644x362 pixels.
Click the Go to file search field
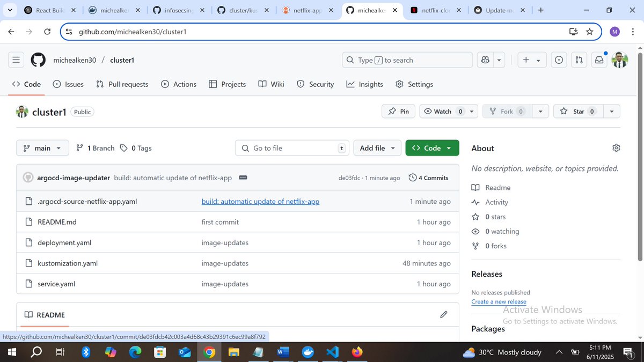(x=292, y=148)
